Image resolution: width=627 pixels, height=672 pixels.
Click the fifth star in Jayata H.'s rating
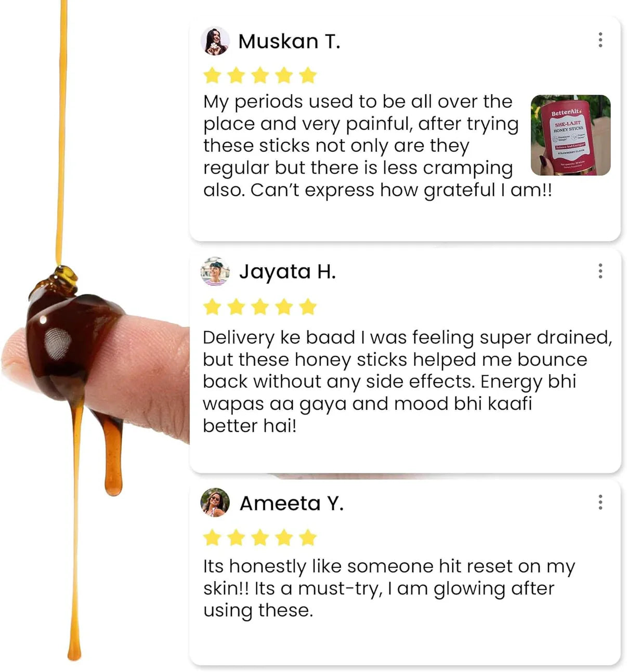point(308,307)
